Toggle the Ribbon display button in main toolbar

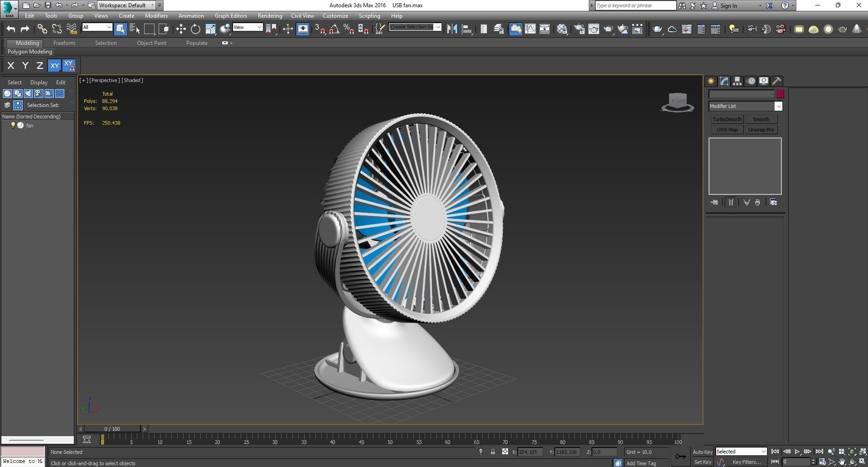[515, 29]
